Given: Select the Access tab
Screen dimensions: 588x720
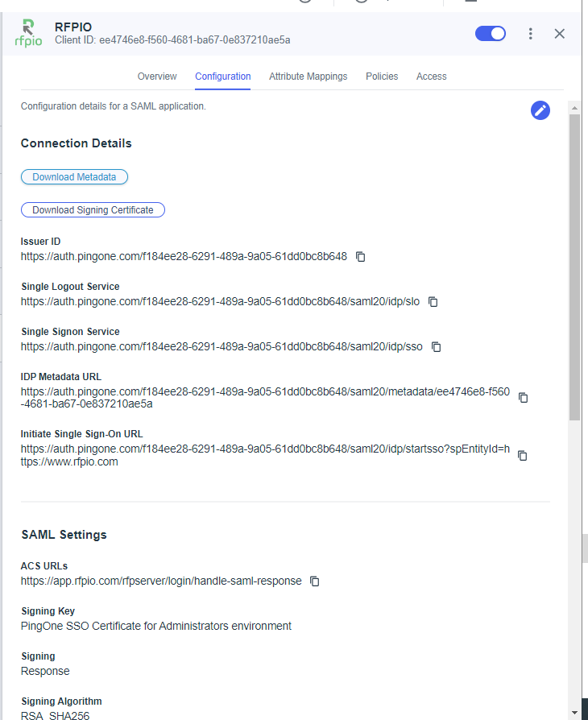Looking at the screenshot, I should pyautogui.click(x=432, y=77).
